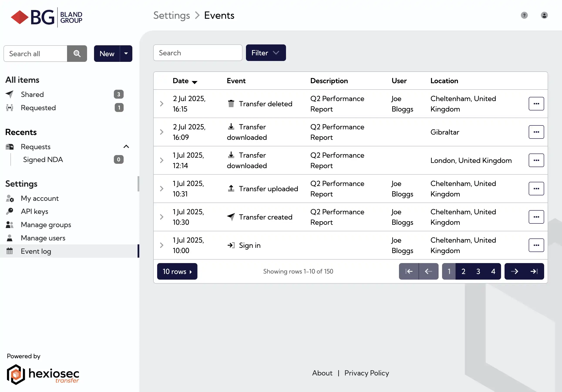This screenshot has width=562, height=392.
Task: Open the user account icon top right
Action: (544, 15)
